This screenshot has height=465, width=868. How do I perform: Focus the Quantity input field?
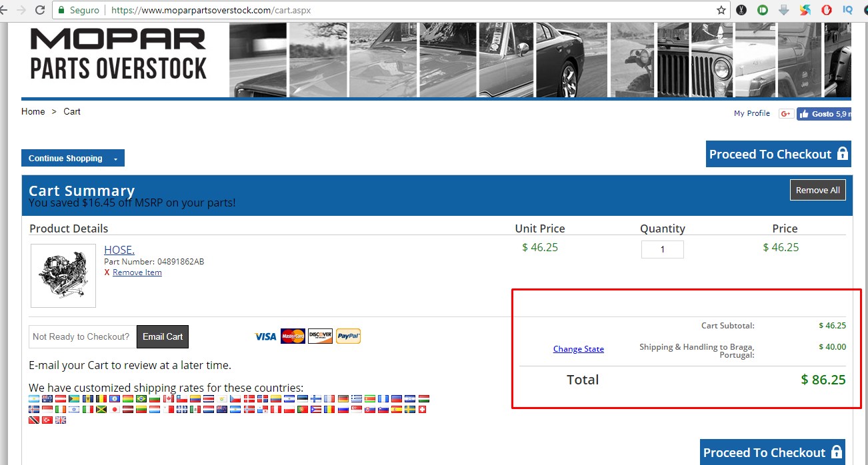tap(663, 249)
